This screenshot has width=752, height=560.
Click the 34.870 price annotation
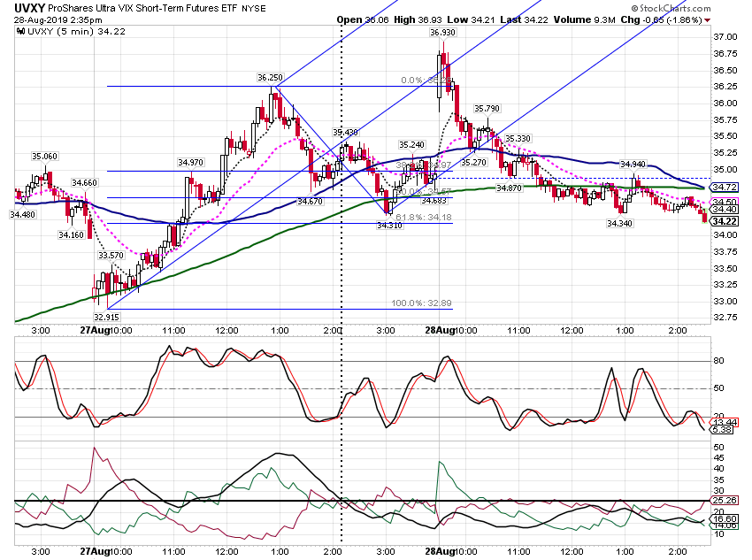(x=509, y=188)
